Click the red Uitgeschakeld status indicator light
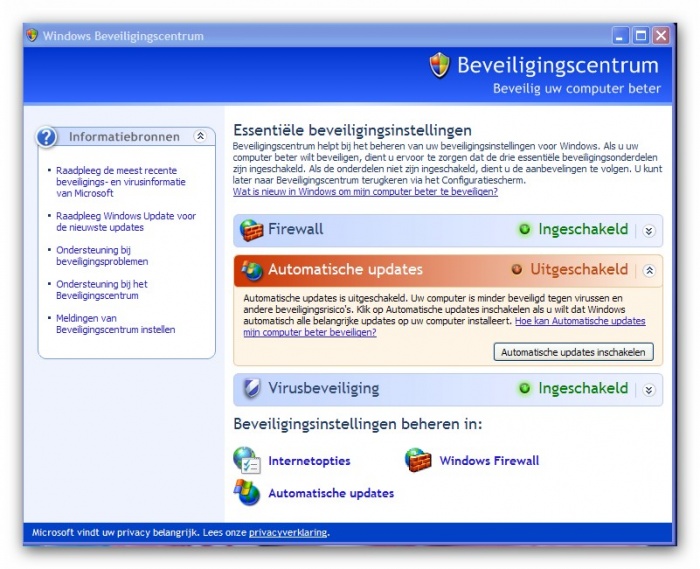700x569 pixels. [x=517, y=270]
